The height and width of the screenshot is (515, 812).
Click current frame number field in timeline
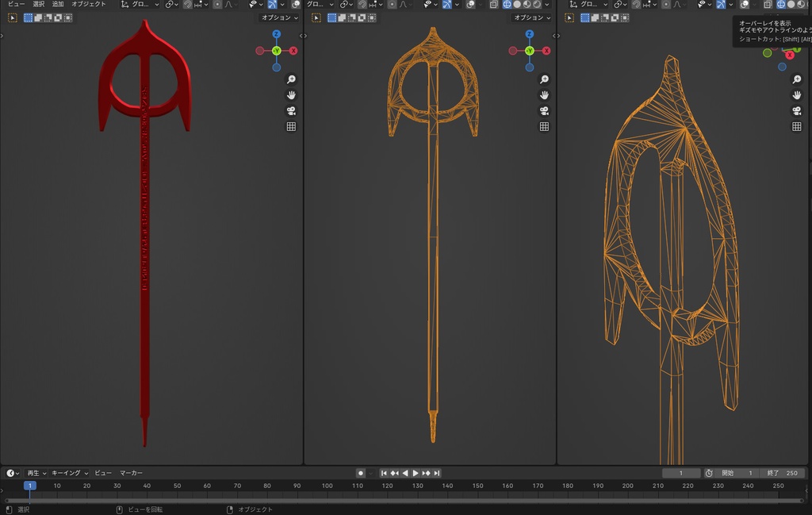click(681, 473)
